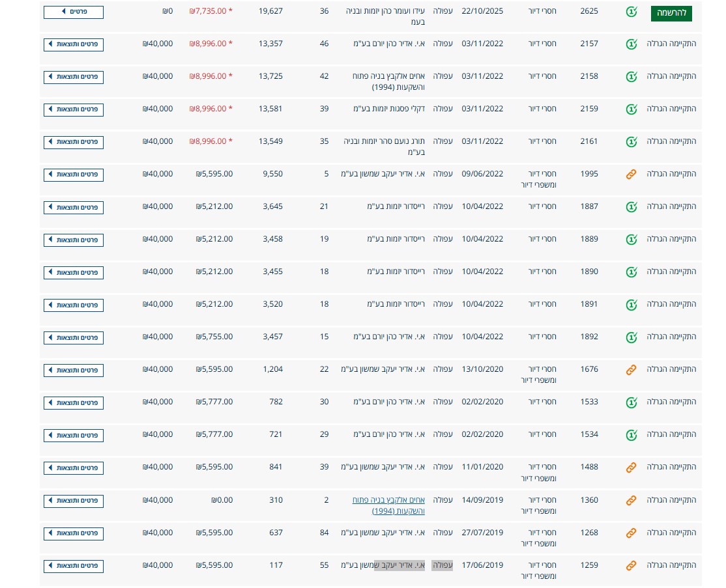
Task: Click the orange chain link icon in row 1676
Action: click(x=632, y=370)
